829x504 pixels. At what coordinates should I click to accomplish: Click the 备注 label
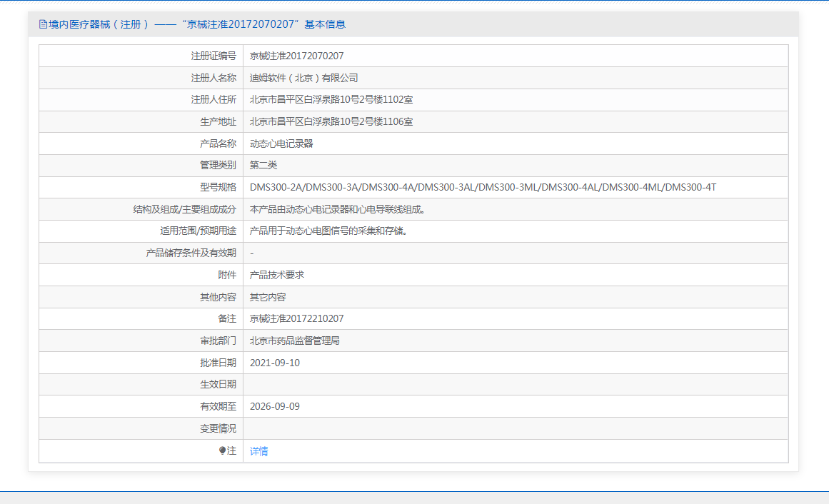[227, 319]
